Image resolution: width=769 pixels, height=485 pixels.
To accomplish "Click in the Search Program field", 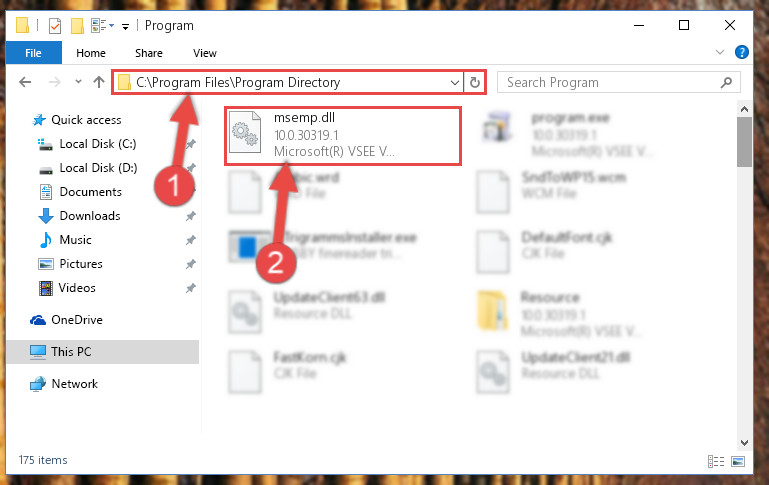I will [612, 82].
